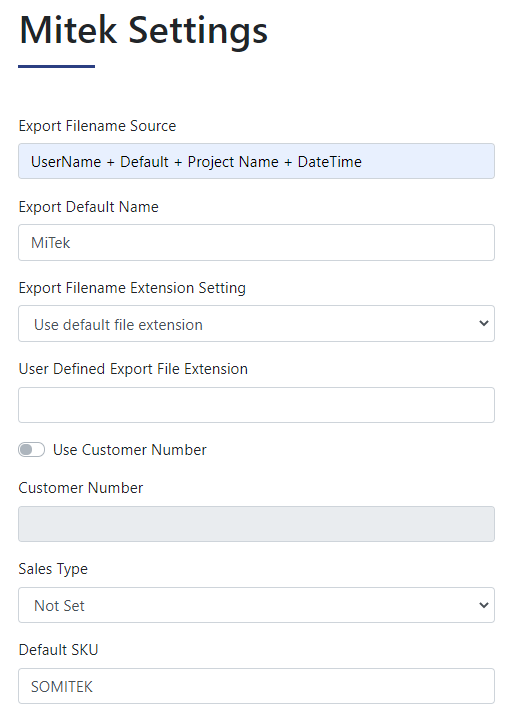
Task: Click the Customer Number label
Action: coord(81,488)
